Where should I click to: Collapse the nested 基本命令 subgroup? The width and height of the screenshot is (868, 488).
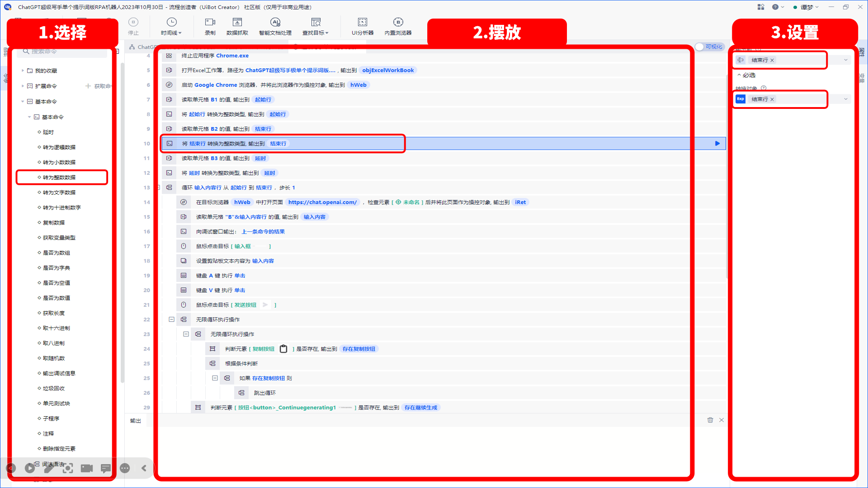pyautogui.click(x=30, y=117)
